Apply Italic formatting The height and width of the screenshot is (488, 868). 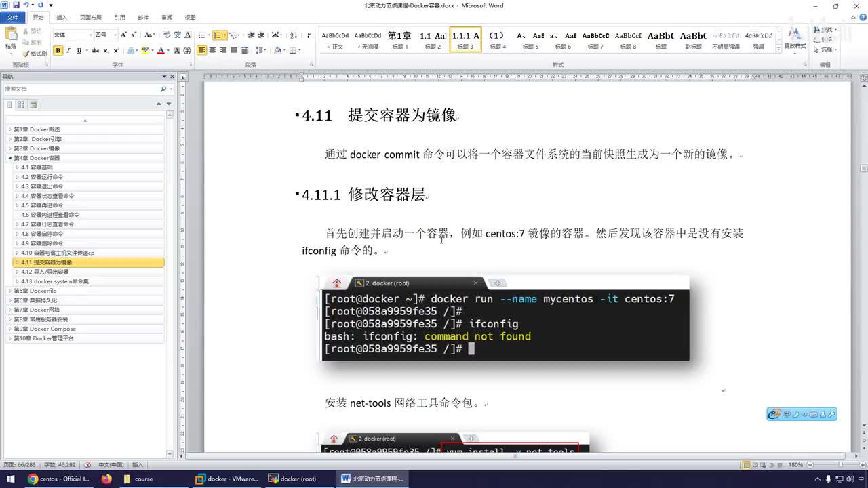pyautogui.click(x=68, y=50)
